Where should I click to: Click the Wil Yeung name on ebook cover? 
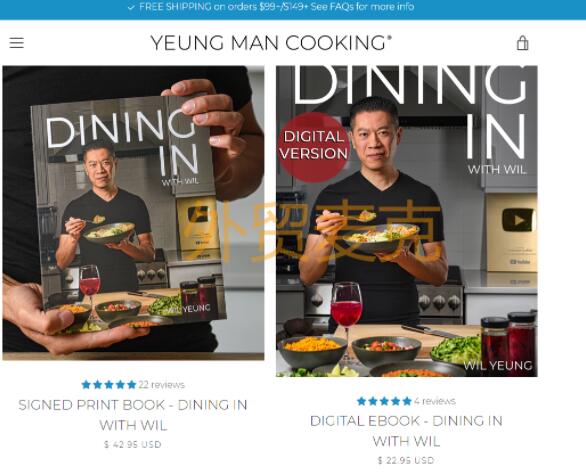pyautogui.click(x=498, y=365)
